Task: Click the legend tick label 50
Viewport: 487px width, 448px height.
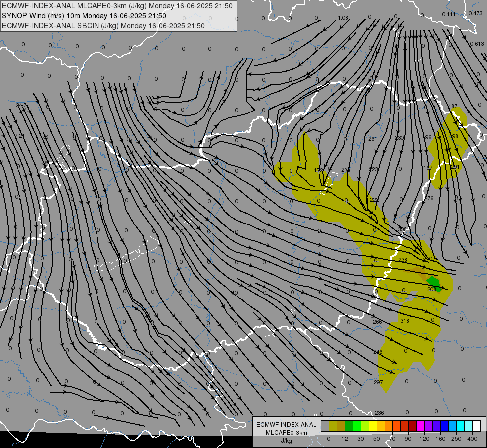Action: (x=376, y=439)
